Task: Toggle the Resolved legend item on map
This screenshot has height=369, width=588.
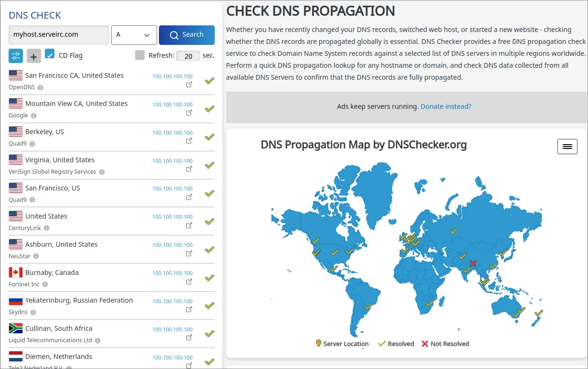Action: point(396,344)
